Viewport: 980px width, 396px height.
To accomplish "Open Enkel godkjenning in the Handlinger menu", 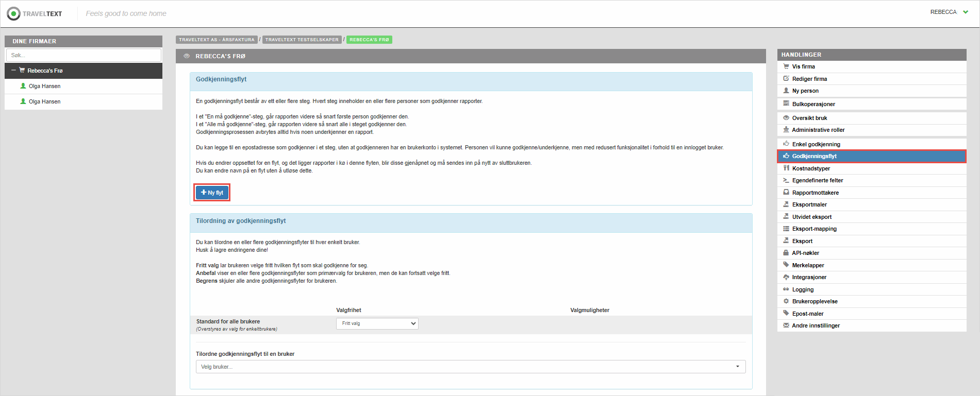I will (x=816, y=144).
